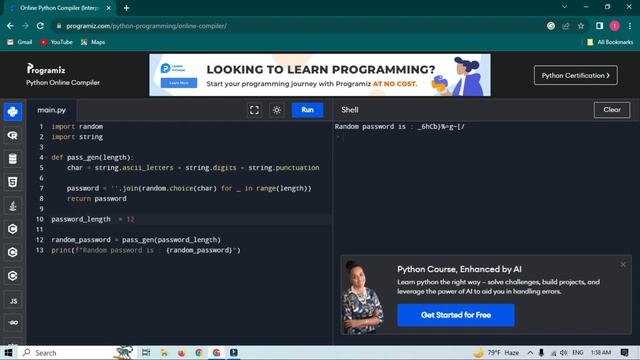Open a new browser tab

pos(127,8)
